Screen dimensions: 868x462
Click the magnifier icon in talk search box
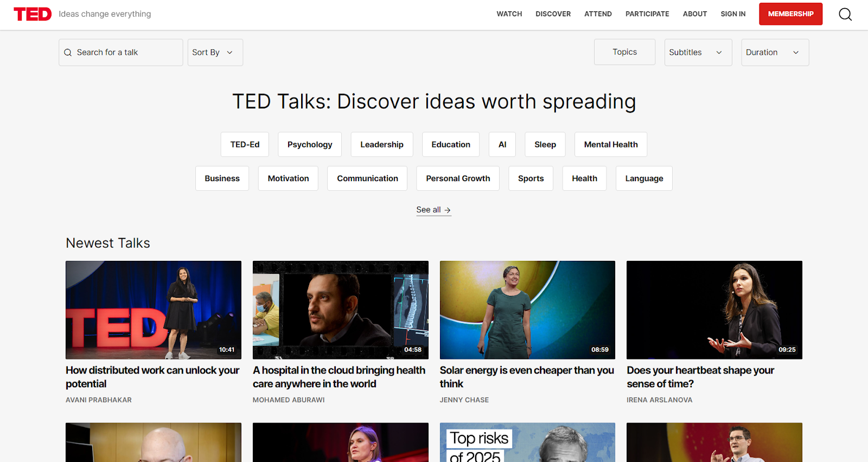68,53
